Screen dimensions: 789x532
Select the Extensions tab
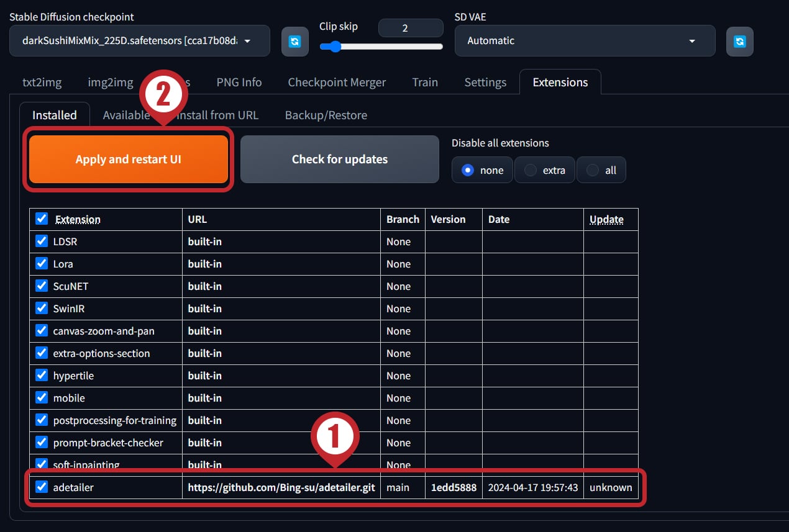coord(560,82)
